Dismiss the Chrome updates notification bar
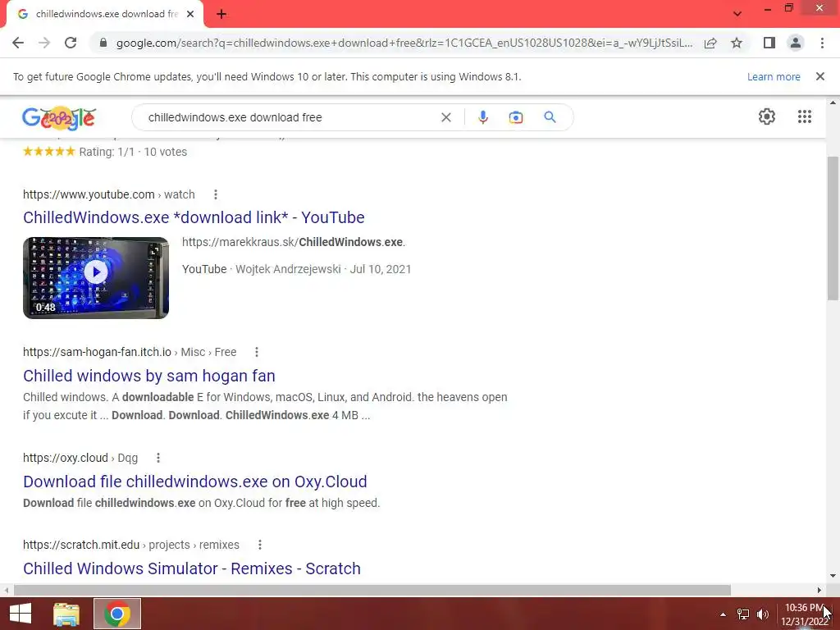 819,76
